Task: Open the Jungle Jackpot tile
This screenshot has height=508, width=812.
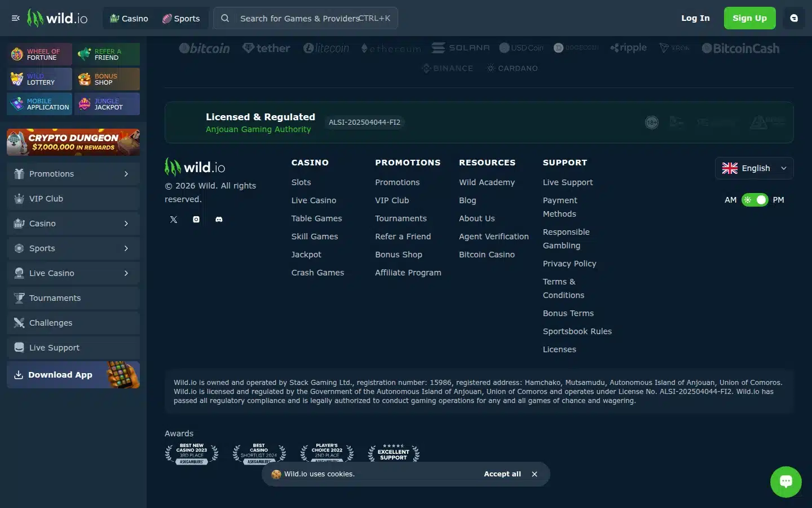Action: pyautogui.click(x=107, y=104)
